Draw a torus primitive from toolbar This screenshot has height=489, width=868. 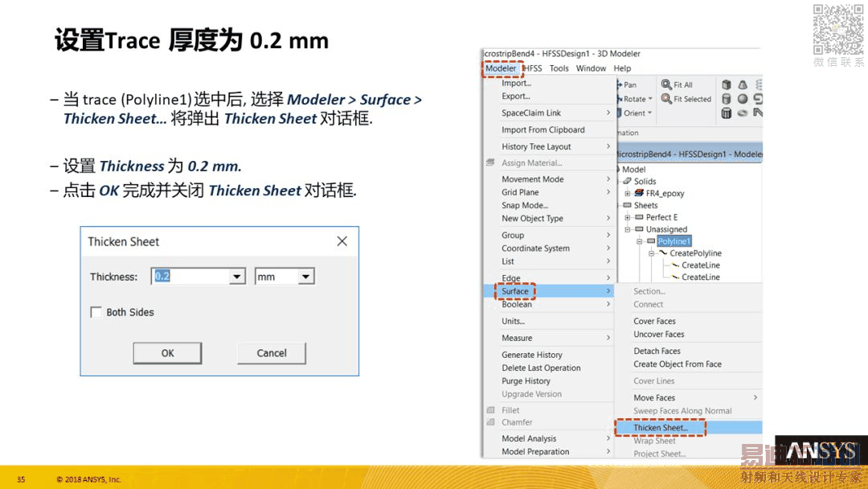coord(743,113)
